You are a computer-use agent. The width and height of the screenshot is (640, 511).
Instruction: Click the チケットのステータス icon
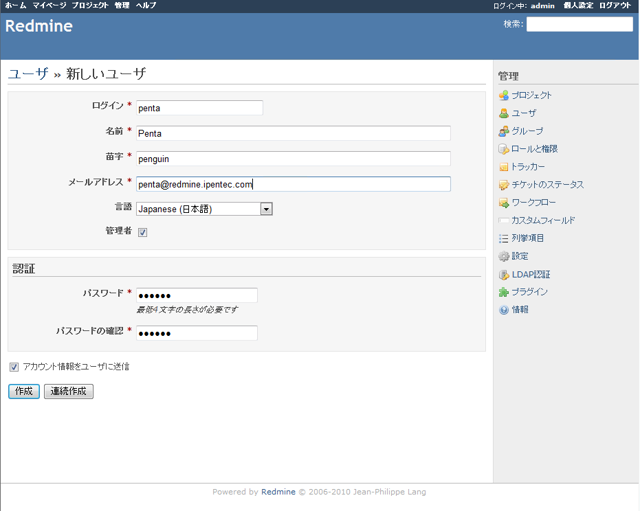point(504,185)
